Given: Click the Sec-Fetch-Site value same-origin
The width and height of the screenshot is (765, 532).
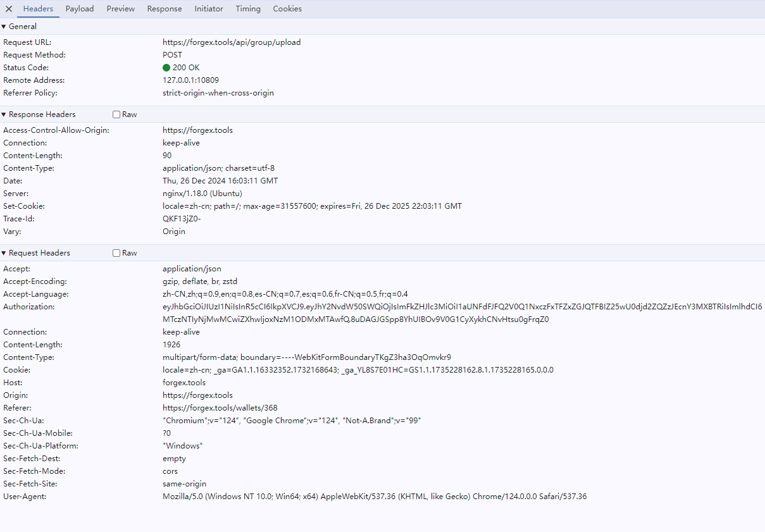Looking at the screenshot, I should coord(184,484).
